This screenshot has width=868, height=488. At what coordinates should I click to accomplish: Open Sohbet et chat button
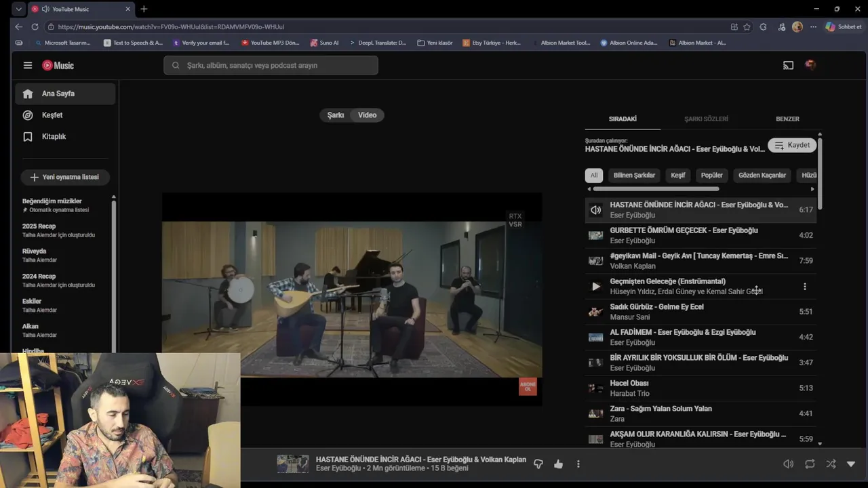click(844, 27)
